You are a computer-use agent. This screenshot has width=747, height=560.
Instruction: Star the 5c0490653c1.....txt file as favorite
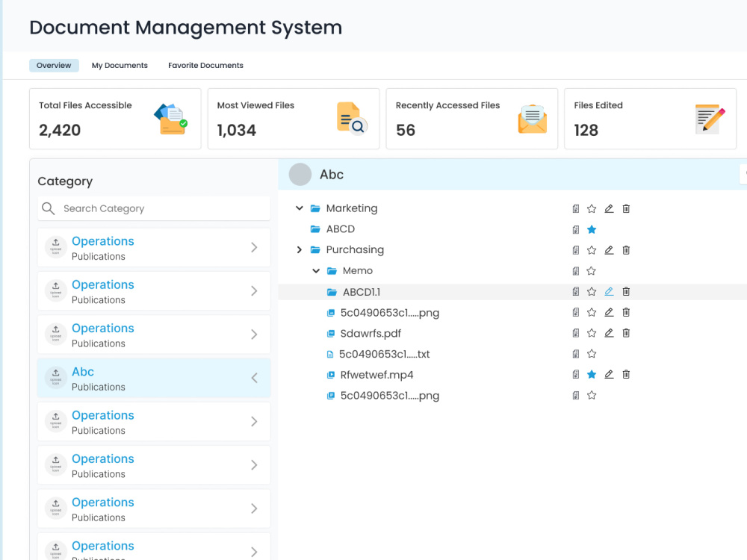point(592,354)
